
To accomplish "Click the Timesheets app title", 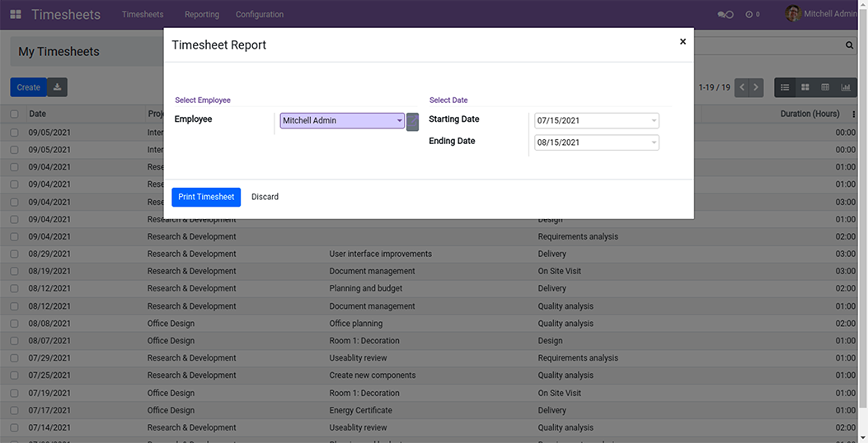I will click(x=66, y=14).
